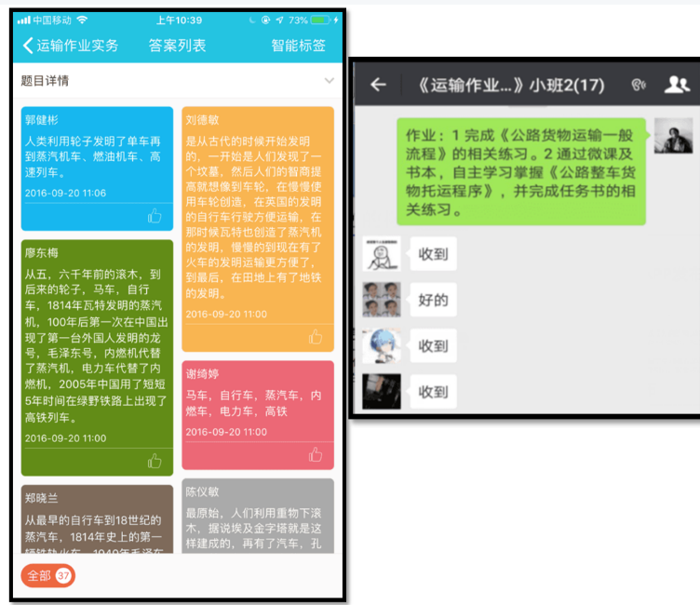Go back with chat arrow icon
700x605 pixels.
click(x=378, y=85)
